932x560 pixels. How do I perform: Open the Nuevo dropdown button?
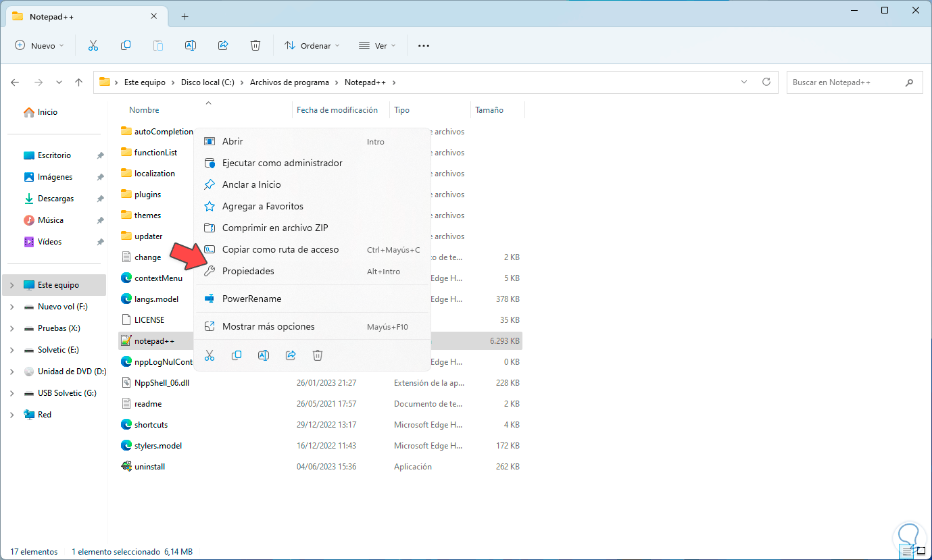tap(39, 45)
